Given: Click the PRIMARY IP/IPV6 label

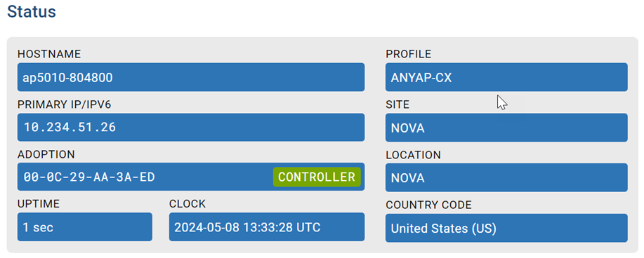Looking at the screenshot, I should (65, 104).
